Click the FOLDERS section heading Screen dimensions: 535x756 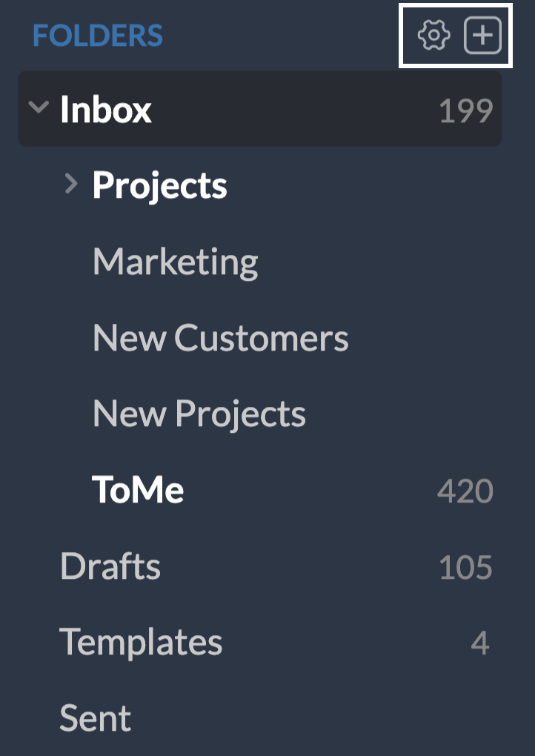(x=98, y=36)
